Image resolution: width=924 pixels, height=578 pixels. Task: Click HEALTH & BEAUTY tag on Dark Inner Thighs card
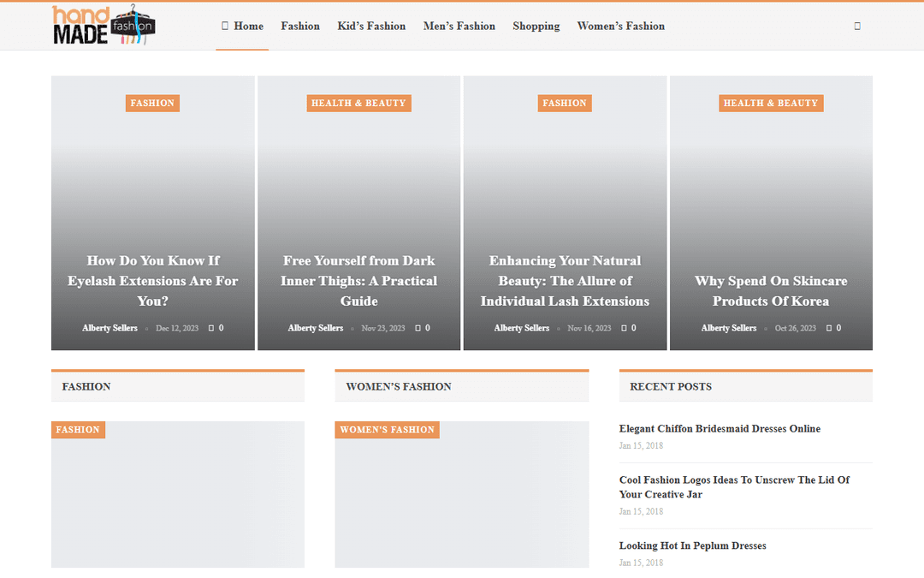click(358, 104)
